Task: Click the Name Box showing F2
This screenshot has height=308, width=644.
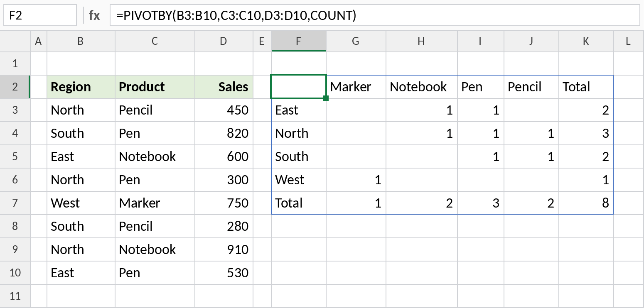Action: point(40,15)
